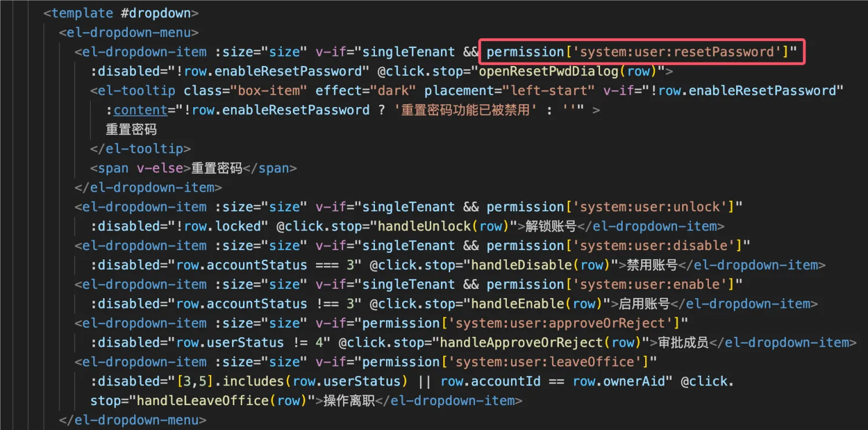Click the closing </el-tooltip> tag

click(x=141, y=149)
